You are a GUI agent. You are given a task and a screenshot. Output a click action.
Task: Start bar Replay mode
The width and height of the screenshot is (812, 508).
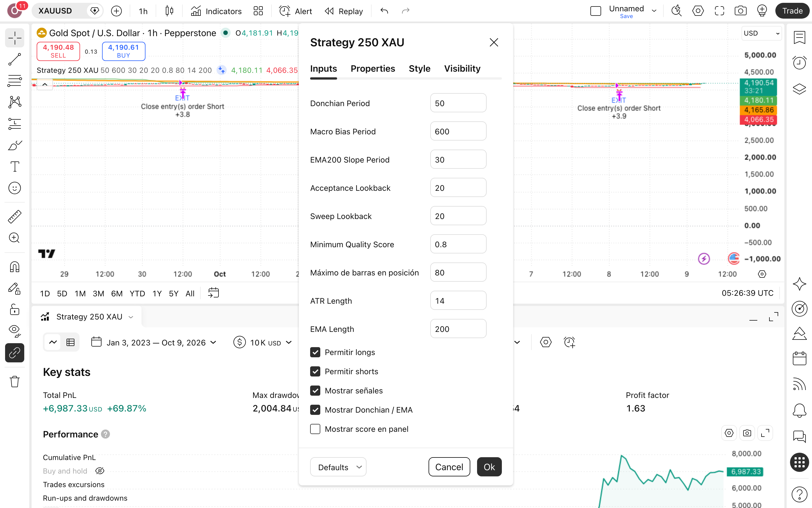coord(344,11)
